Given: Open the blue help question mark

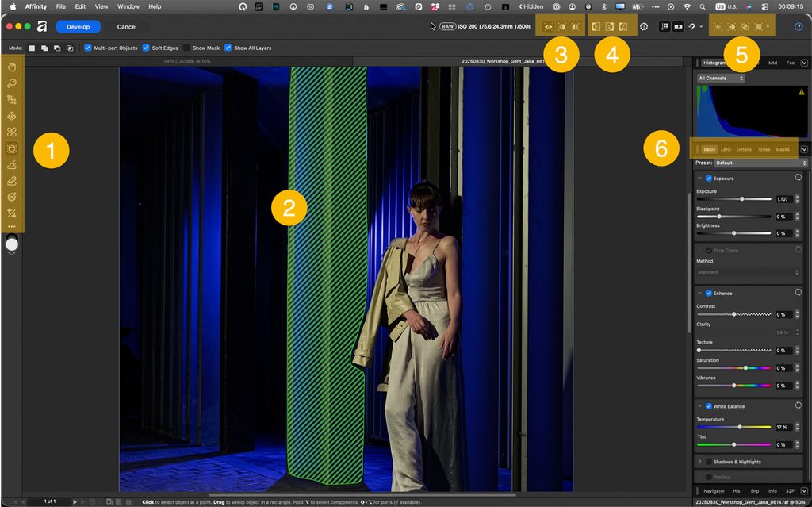Looking at the screenshot, I should point(799,26).
